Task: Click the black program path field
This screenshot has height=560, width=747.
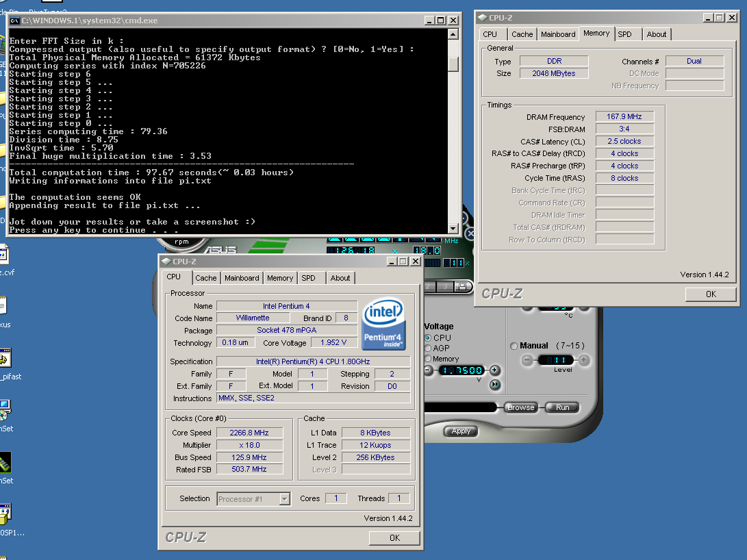Action: (460, 407)
